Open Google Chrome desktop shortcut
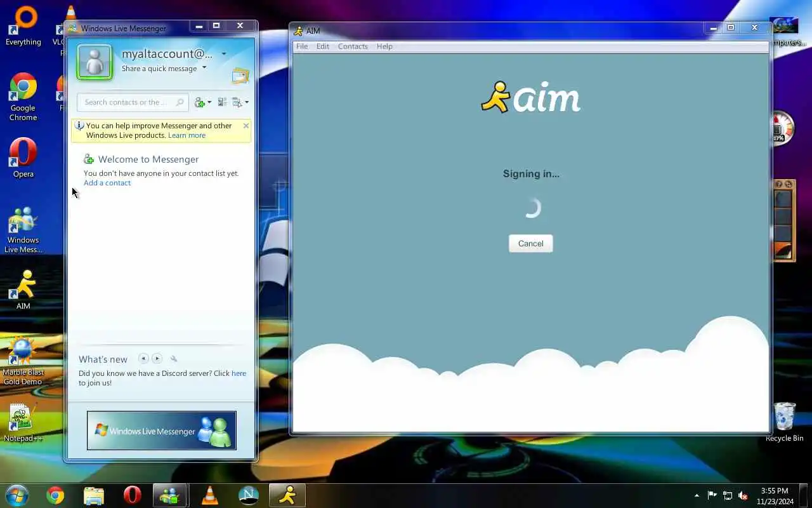812x508 pixels. 23,97
